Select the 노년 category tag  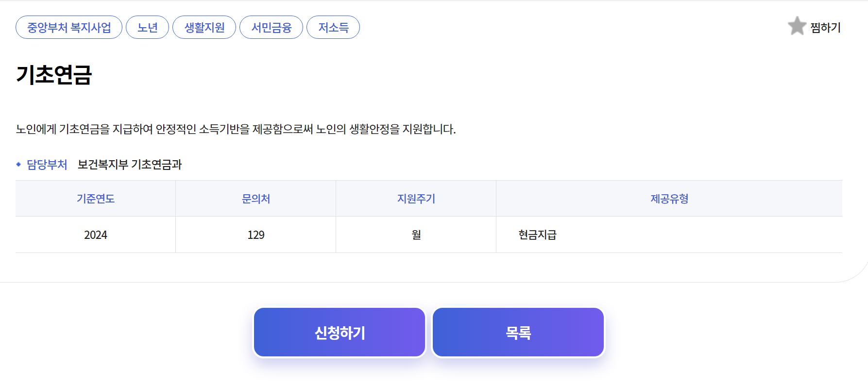(148, 27)
